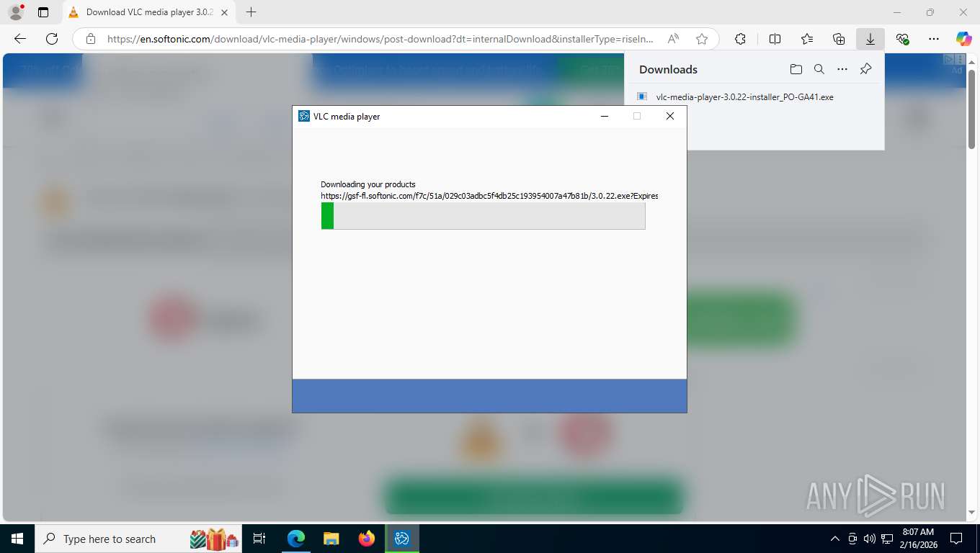Launch Firefox from the taskbar
980x553 pixels.
[x=366, y=539]
